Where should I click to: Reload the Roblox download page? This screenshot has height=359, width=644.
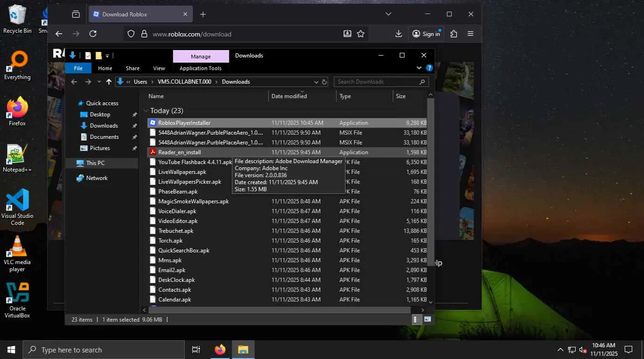[93, 34]
